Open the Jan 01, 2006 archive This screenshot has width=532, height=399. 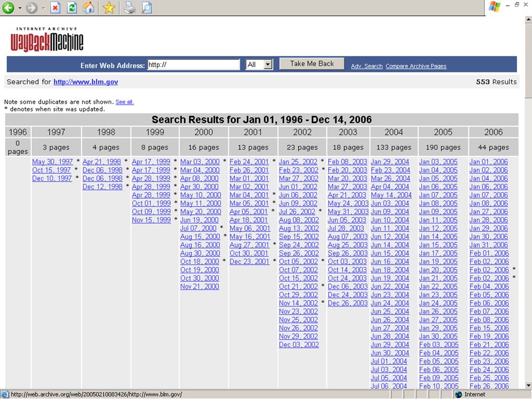click(489, 162)
